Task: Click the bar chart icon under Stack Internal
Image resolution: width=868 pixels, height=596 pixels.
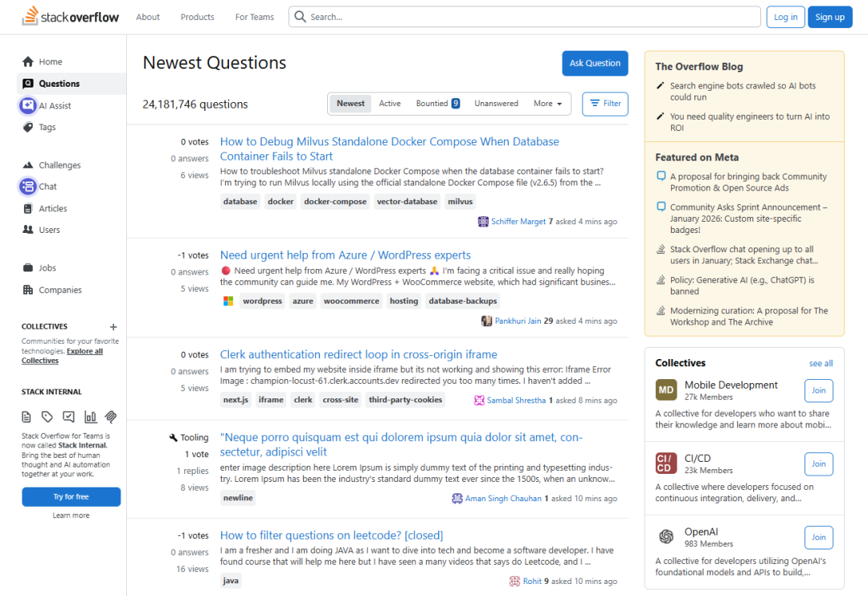Action: coord(90,417)
